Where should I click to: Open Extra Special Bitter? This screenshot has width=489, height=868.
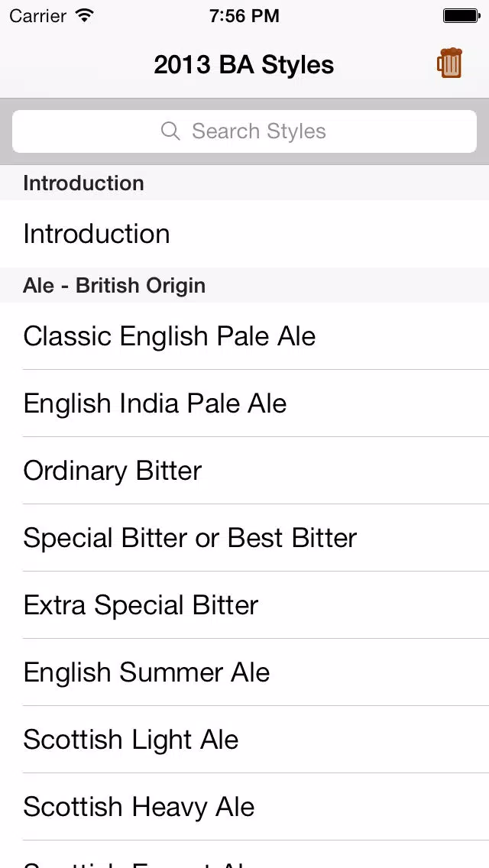[244, 605]
